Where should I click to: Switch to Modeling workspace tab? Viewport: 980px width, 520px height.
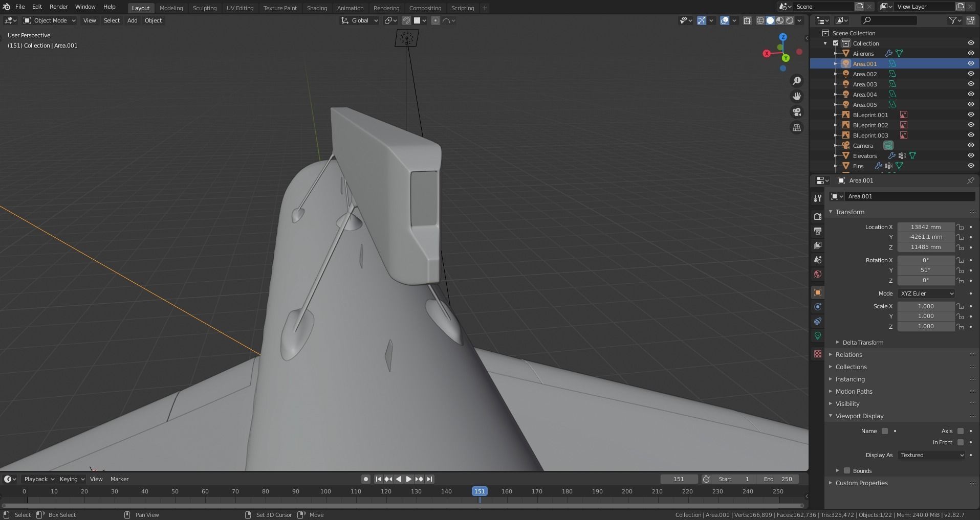pyautogui.click(x=171, y=8)
